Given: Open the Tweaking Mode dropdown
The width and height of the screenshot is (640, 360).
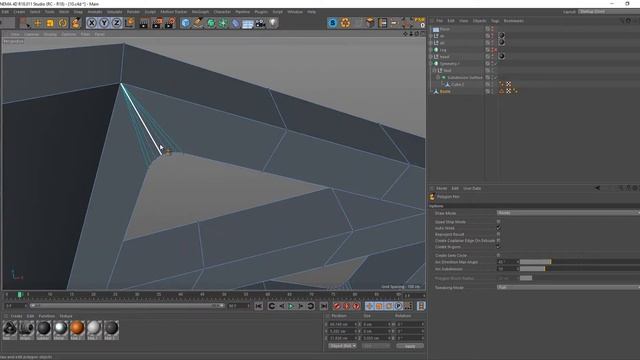Looking at the screenshot, I should pos(568,287).
